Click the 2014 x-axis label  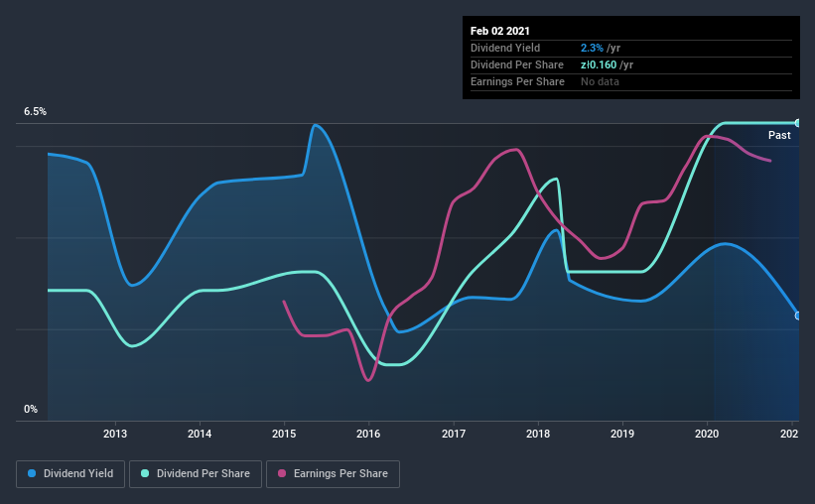pyautogui.click(x=200, y=434)
